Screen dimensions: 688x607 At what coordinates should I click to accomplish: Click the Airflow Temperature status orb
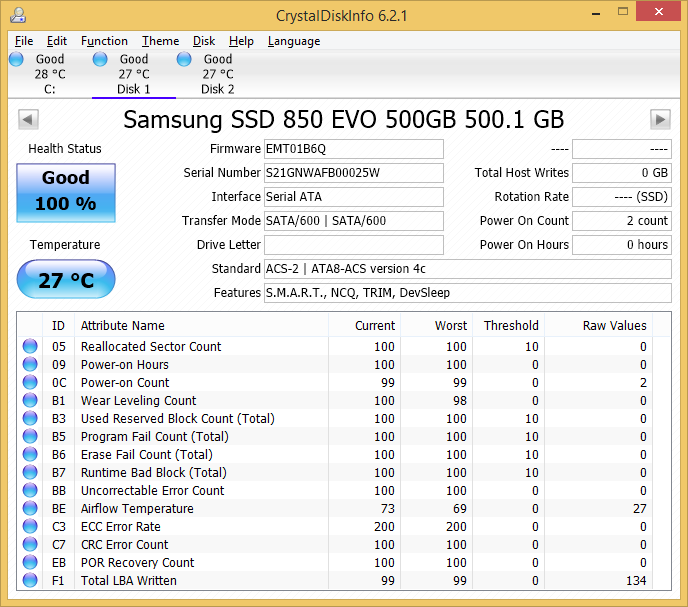point(30,509)
